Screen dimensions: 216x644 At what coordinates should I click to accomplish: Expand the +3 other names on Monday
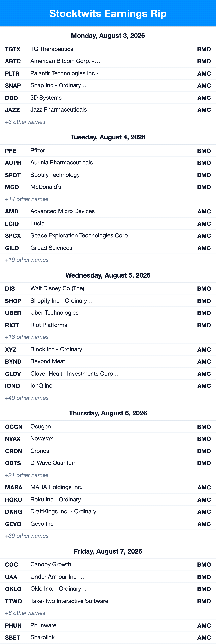25,122
